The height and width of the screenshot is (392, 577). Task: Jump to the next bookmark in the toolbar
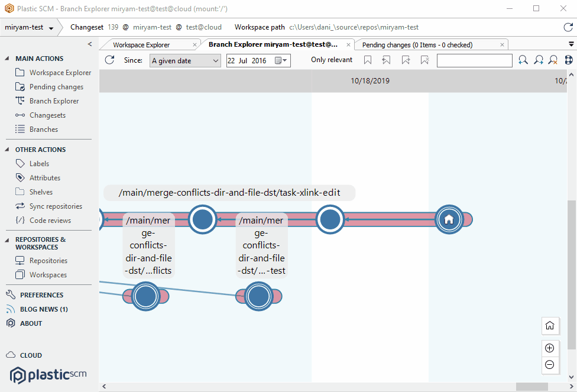click(x=407, y=60)
